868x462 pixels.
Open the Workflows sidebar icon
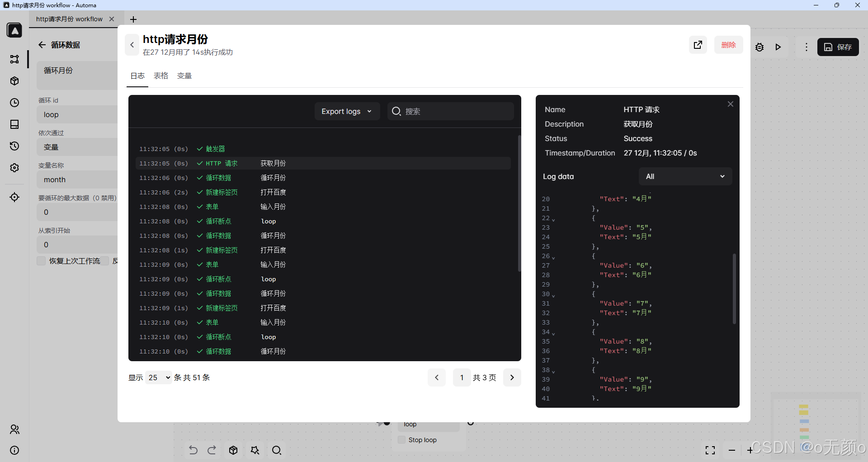tap(14, 59)
